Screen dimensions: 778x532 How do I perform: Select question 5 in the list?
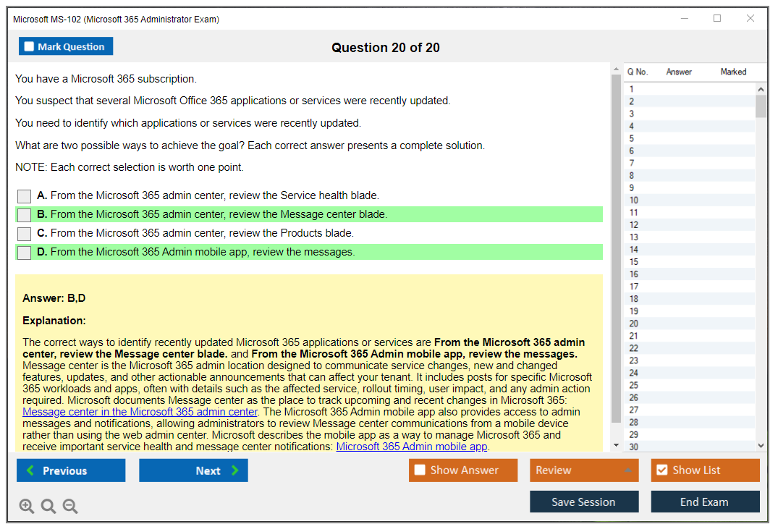click(x=690, y=138)
